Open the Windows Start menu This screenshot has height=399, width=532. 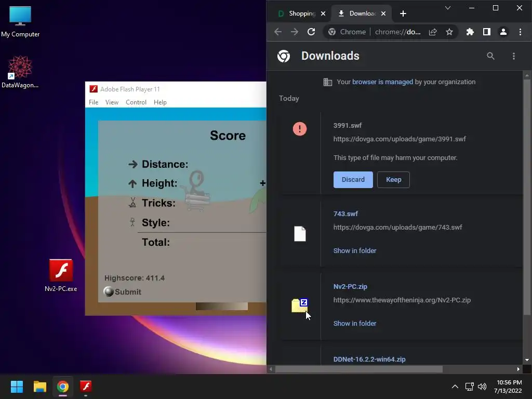click(17, 387)
